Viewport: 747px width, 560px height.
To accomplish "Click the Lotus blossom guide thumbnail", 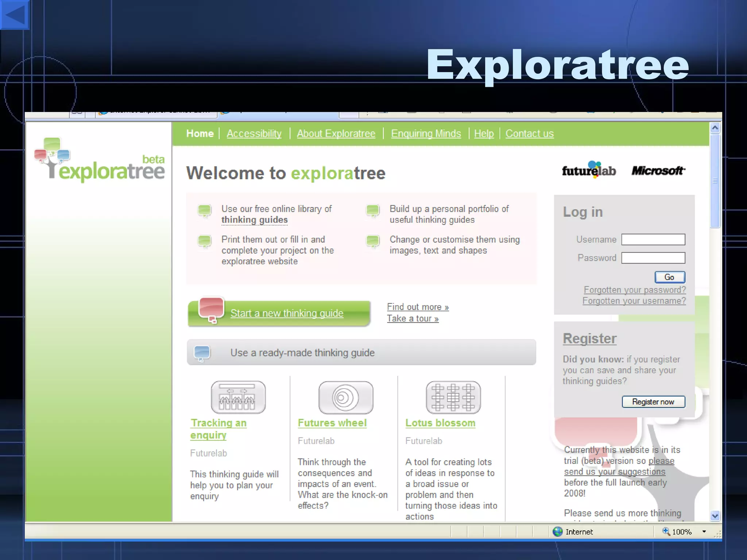I will pos(453,397).
